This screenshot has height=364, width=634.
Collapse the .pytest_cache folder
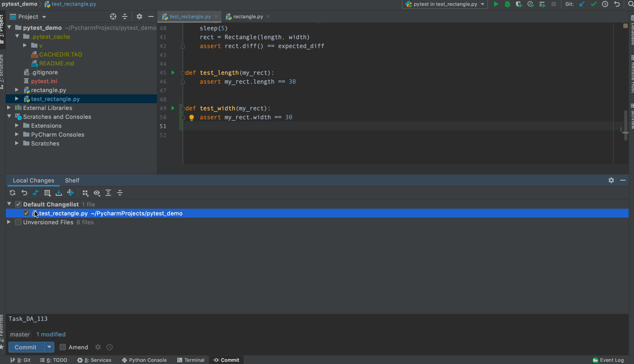coord(17,36)
